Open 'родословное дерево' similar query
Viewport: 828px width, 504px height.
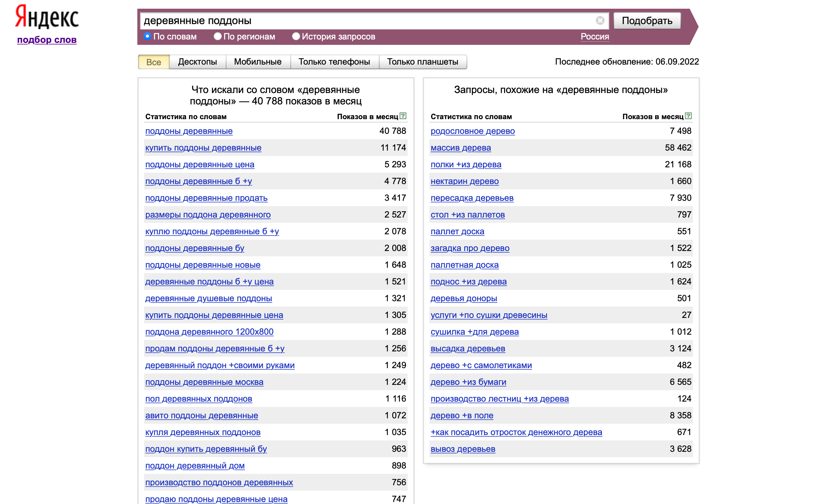coord(473,131)
